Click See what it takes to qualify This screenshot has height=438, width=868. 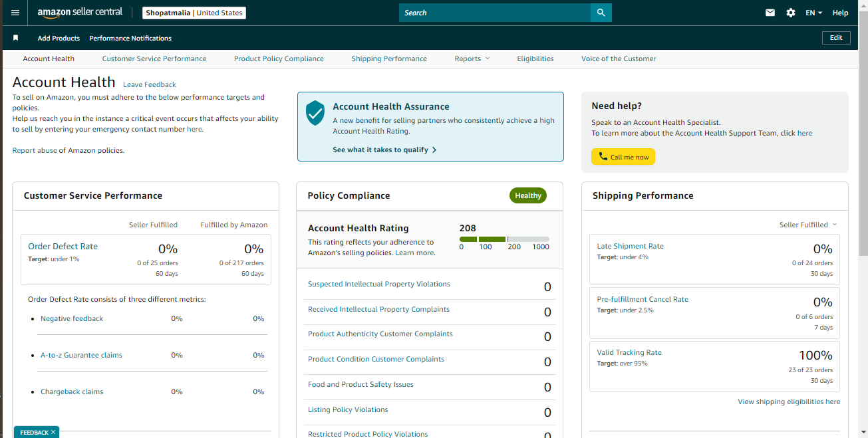384,150
